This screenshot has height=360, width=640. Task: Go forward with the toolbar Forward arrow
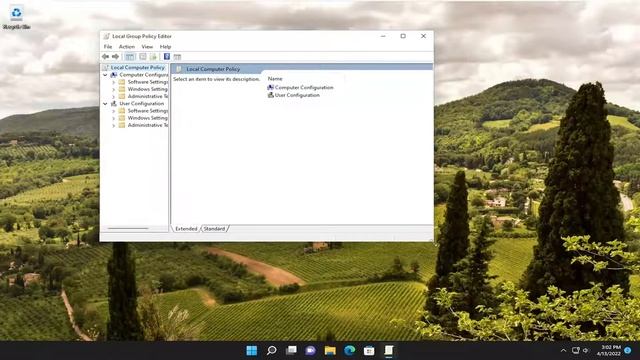[116, 57]
